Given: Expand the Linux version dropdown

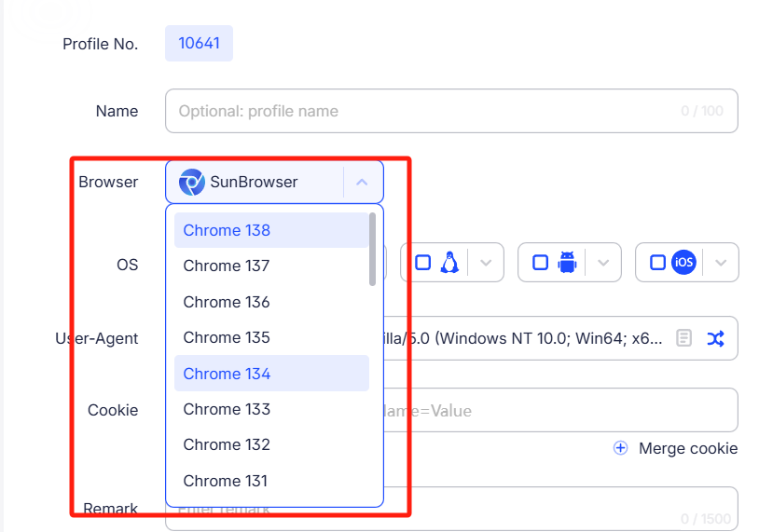Looking at the screenshot, I should [x=486, y=263].
